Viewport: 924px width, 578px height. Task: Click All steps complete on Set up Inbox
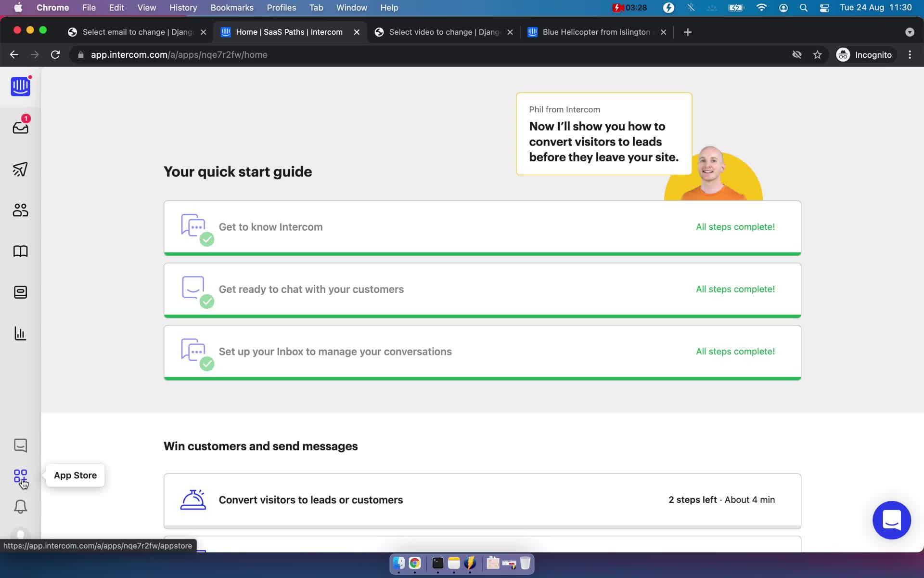pyautogui.click(x=735, y=351)
